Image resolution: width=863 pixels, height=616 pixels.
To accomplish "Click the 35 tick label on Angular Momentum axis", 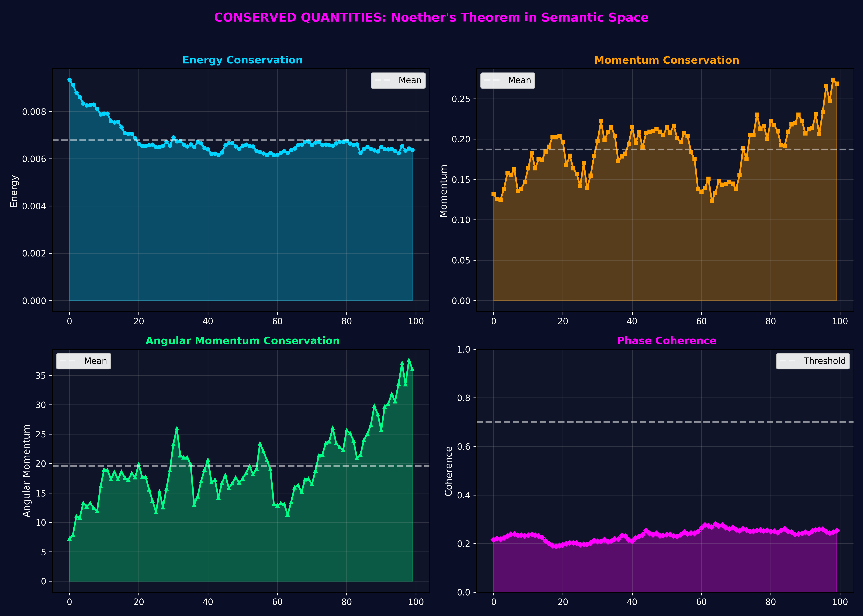I will click(41, 376).
